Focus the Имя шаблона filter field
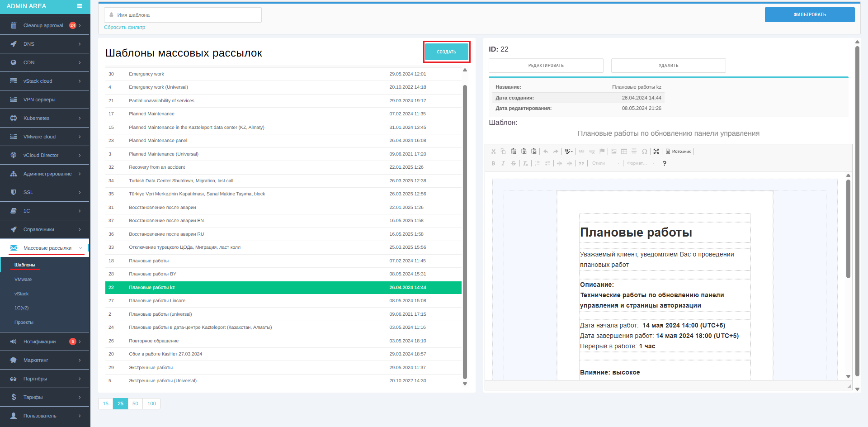Viewport: 868px width, 427px height. [x=183, y=15]
